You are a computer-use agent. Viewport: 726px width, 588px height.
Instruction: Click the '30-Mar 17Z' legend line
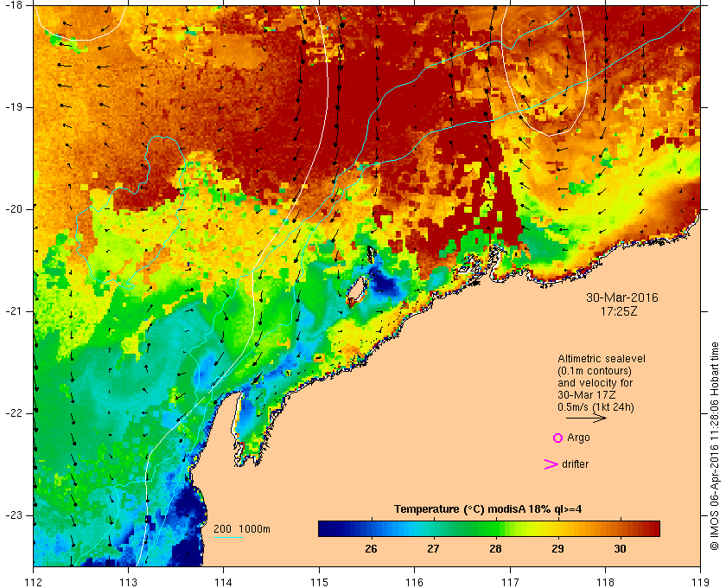tap(586, 395)
